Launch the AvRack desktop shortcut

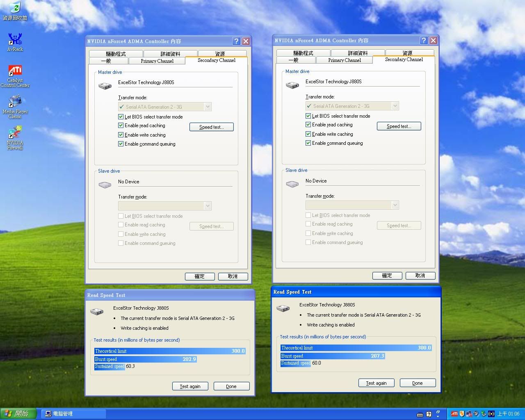pos(15,42)
